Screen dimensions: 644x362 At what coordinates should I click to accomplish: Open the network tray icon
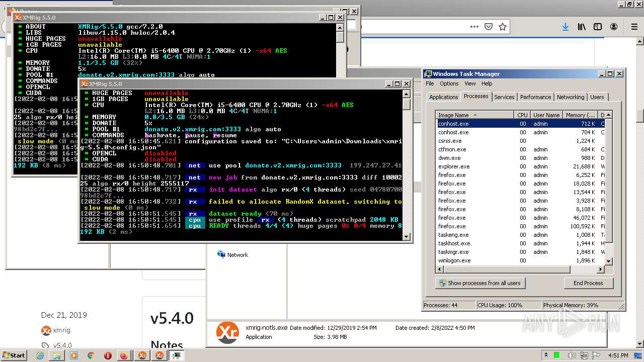click(x=585, y=355)
